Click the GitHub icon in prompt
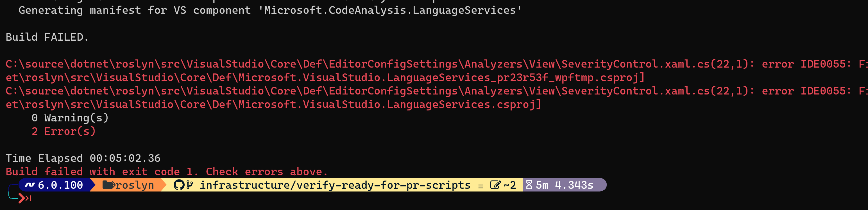The height and width of the screenshot is (210, 868). (x=179, y=185)
